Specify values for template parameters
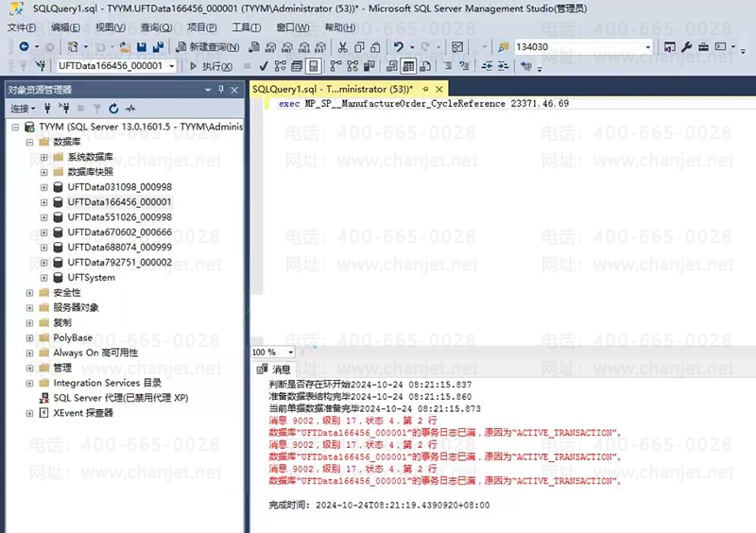This screenshot has width=756, height=533. [x=526, y=65]
